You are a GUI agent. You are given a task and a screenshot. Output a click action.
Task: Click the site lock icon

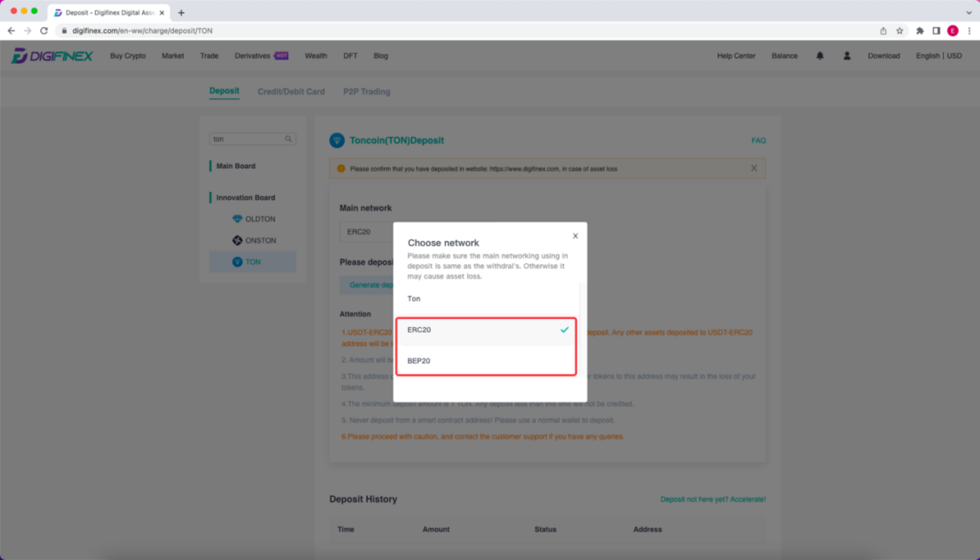click(x=64, y=31)
